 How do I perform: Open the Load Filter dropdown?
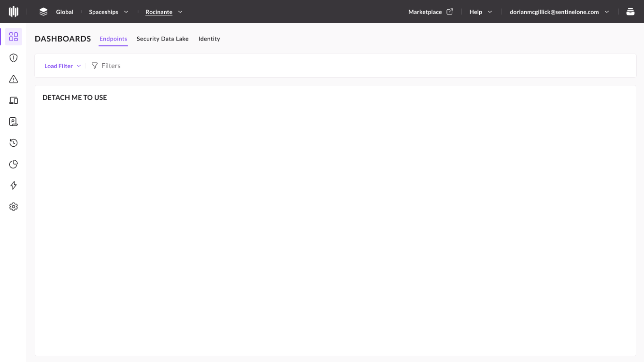62,66
